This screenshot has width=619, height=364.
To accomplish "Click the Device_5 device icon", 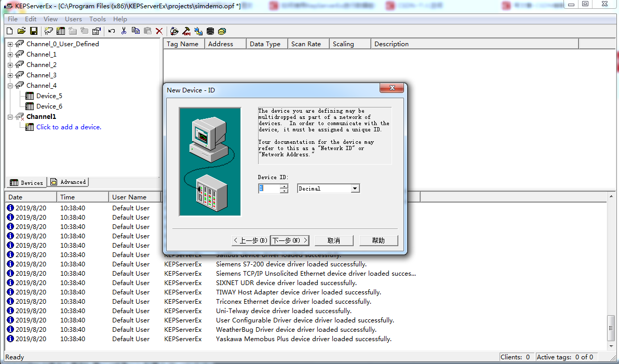I will coord(29,96).
